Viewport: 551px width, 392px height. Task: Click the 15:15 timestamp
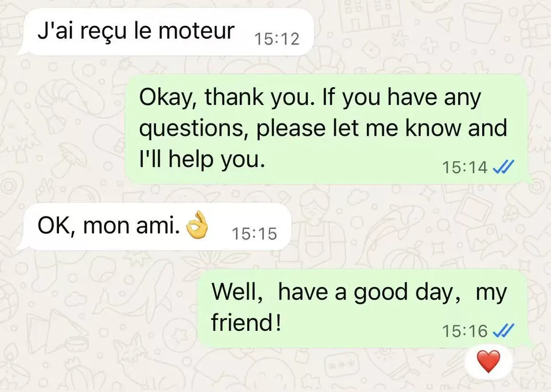tap(254, 234)
